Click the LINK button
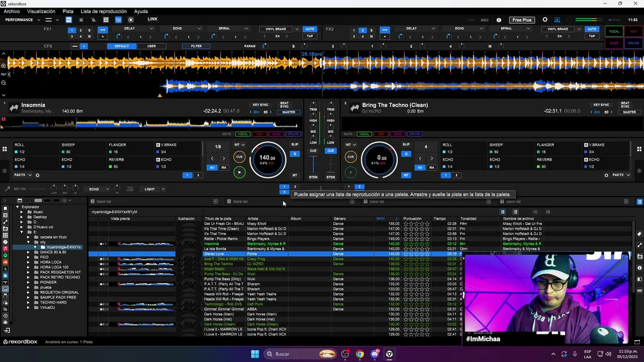This screenshot has height=362, width=644. tap(152, 20)
